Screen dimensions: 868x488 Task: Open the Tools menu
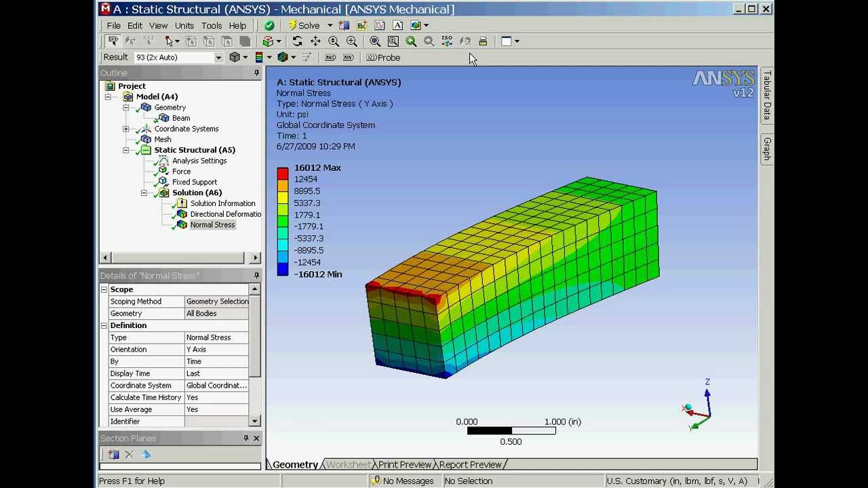tap(212, 26)
